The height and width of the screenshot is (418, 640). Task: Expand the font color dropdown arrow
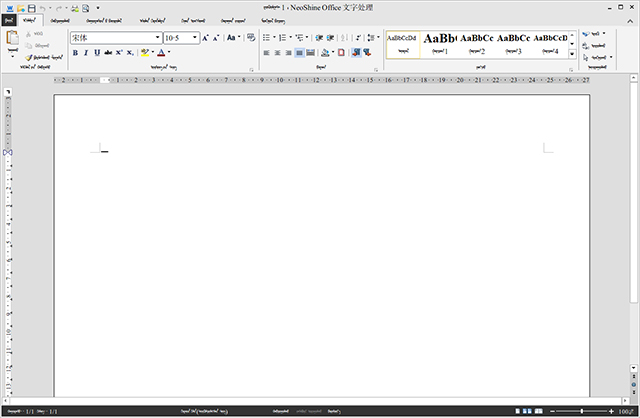coord(169,52)
